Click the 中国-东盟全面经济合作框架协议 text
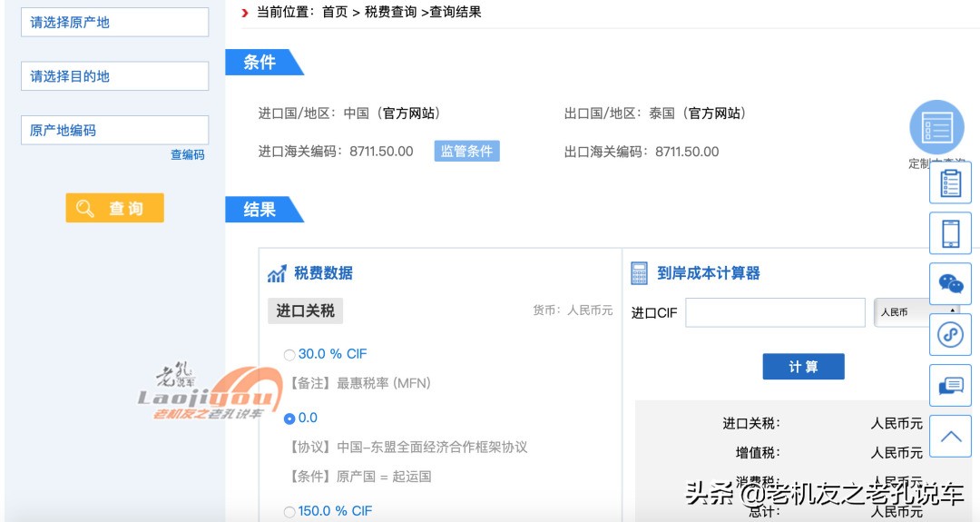Screen dimensions: 980x522 point(432,447)
